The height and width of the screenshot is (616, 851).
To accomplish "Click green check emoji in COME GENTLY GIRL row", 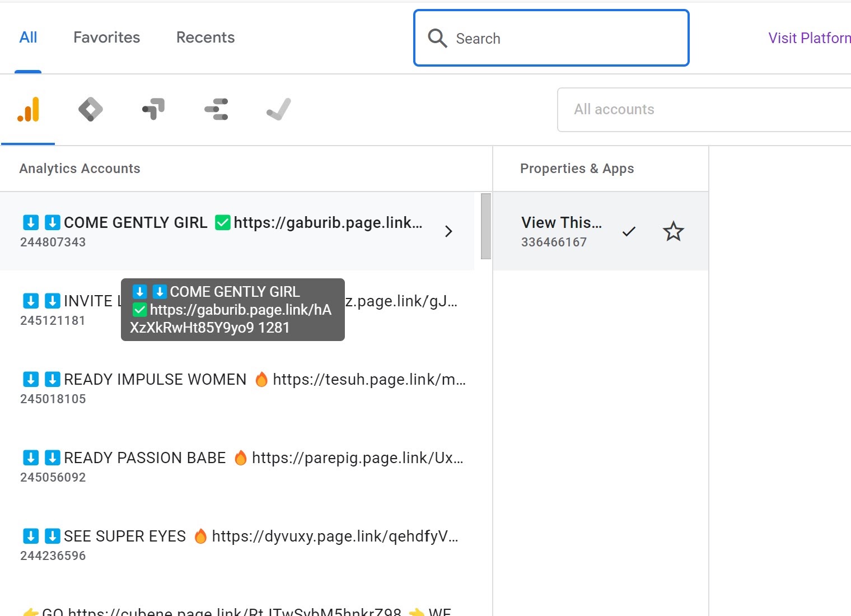I will (223, 223).
